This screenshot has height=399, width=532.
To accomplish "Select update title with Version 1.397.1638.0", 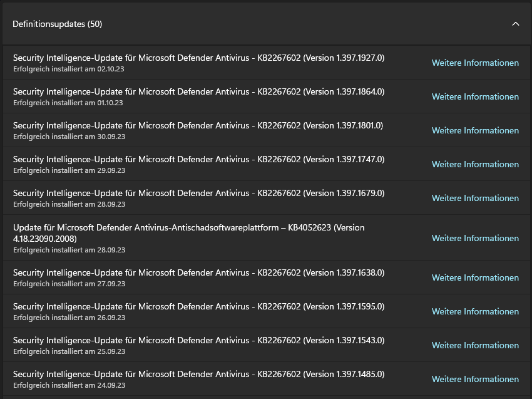I will click(199, 272).
